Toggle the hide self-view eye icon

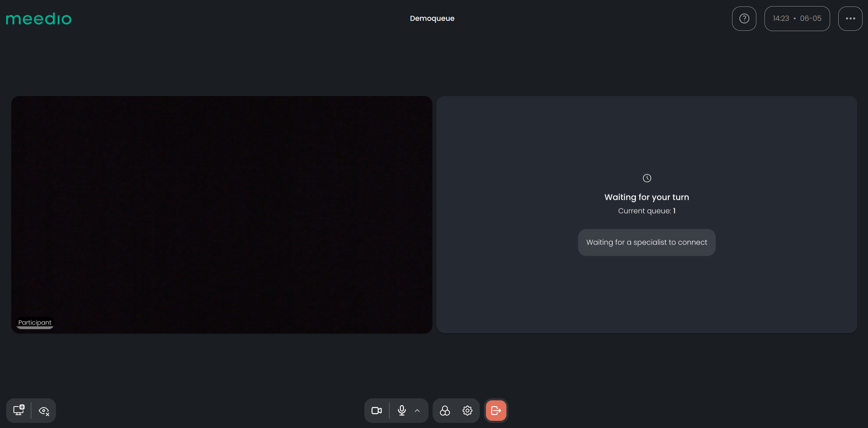[x=44, y=411]
